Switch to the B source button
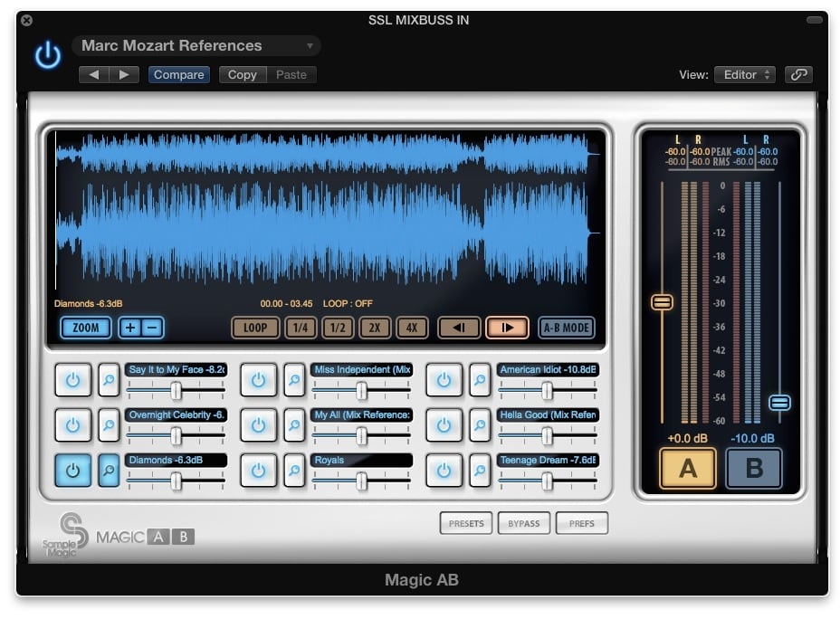 tap(754, 469)
